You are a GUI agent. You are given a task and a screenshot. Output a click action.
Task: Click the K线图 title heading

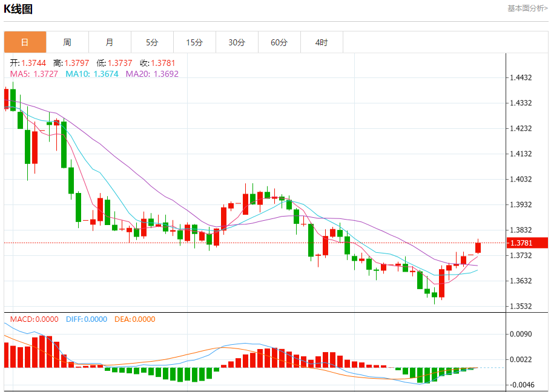click(18, 9)
